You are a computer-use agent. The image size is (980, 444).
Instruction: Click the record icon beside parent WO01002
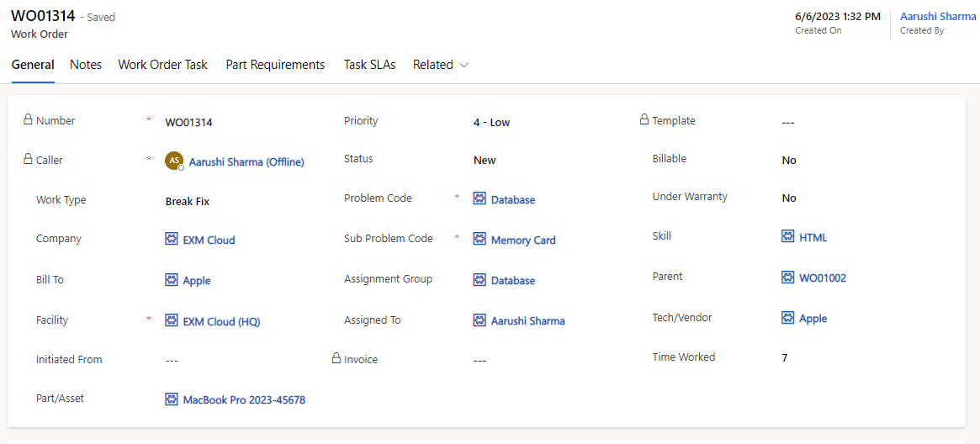click(788, 277)
